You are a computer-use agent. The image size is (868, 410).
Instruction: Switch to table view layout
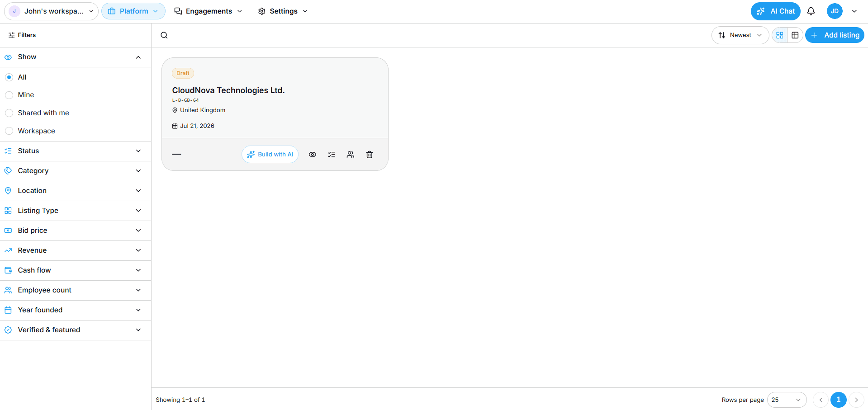795,35
